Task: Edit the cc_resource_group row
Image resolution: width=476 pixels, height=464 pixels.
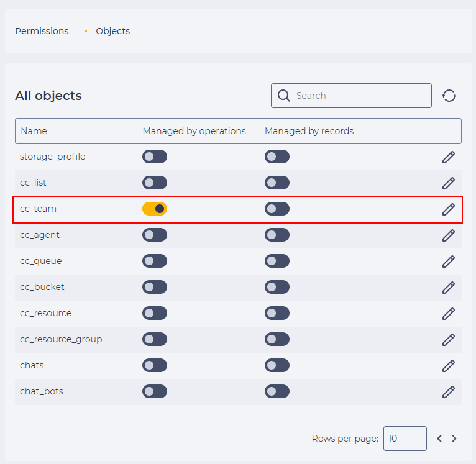Action: (449, 340)
